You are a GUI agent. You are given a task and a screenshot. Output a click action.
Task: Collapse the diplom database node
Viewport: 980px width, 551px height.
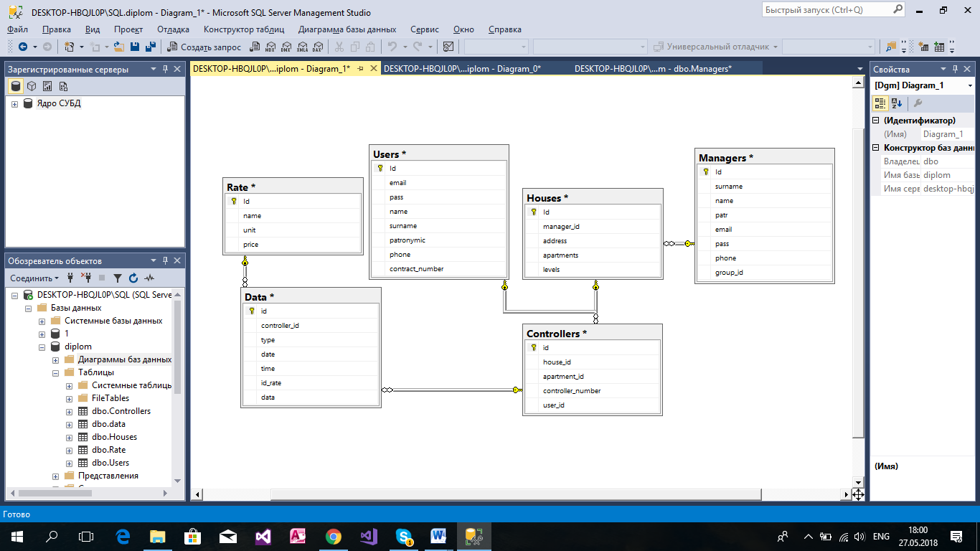click(x=42, y=347)
